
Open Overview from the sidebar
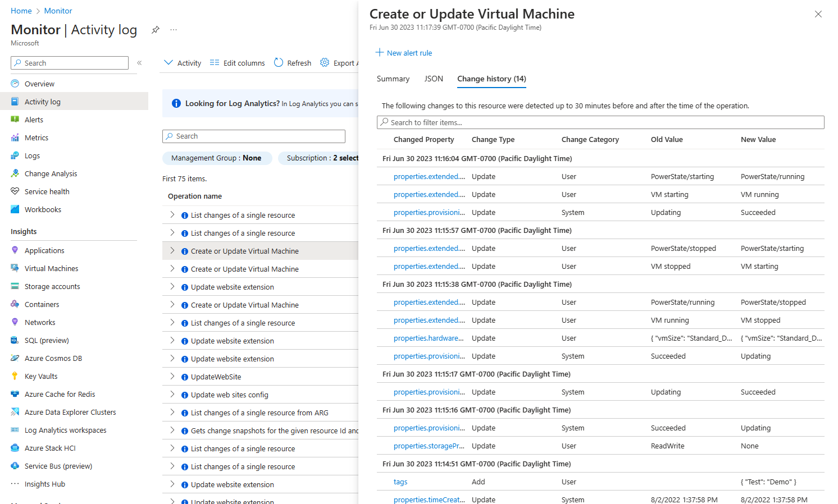click(x=39, y=84)
